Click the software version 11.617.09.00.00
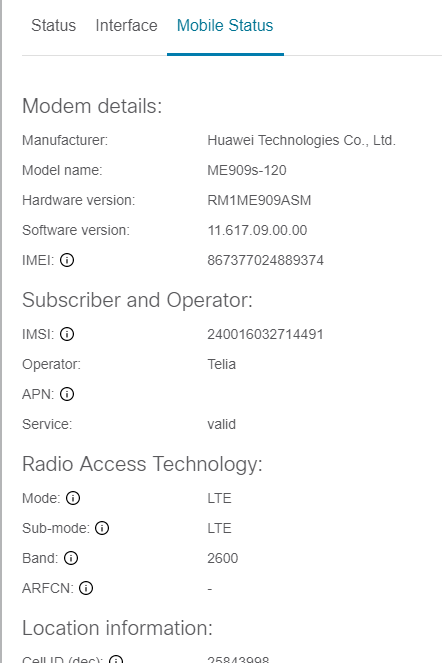The image size is (442, 663). point(257,230)
